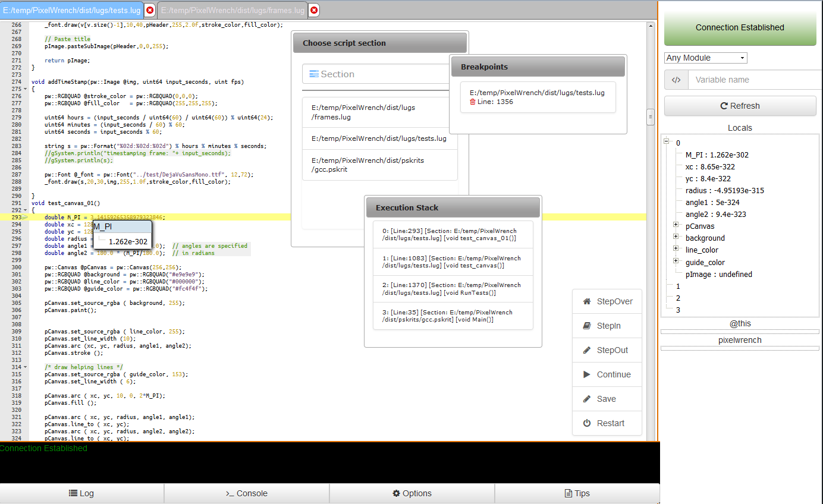
Task: Click the Refresh button
Action: [x=740, y=106]
